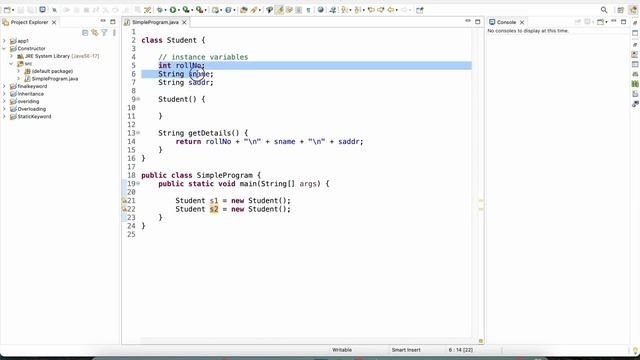Click the Pin Editor icon
Screen dimensions: 640x360
pyautogui.click(x=420, y=10)
